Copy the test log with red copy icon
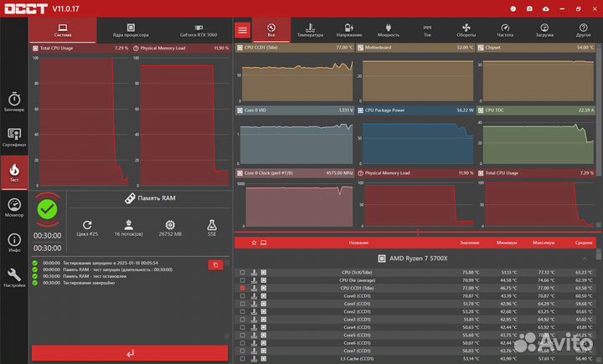Screen dimensions: 603x364 click(x=215, y=264)
